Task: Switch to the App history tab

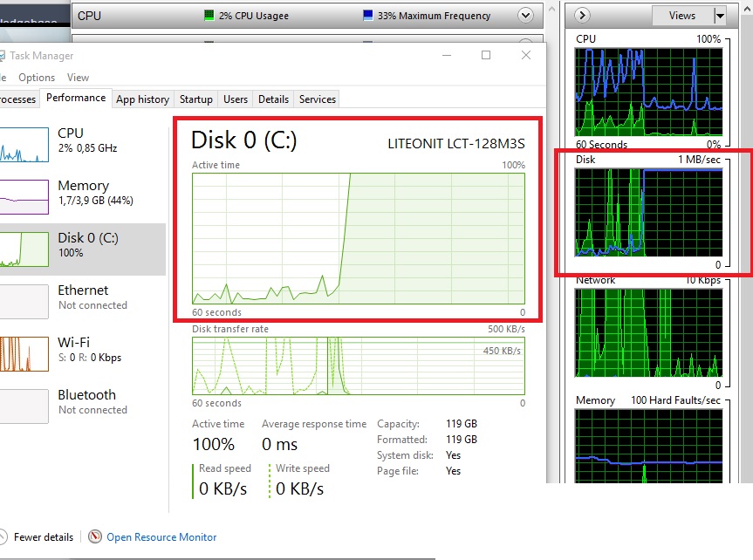Action: coord(142,99)
